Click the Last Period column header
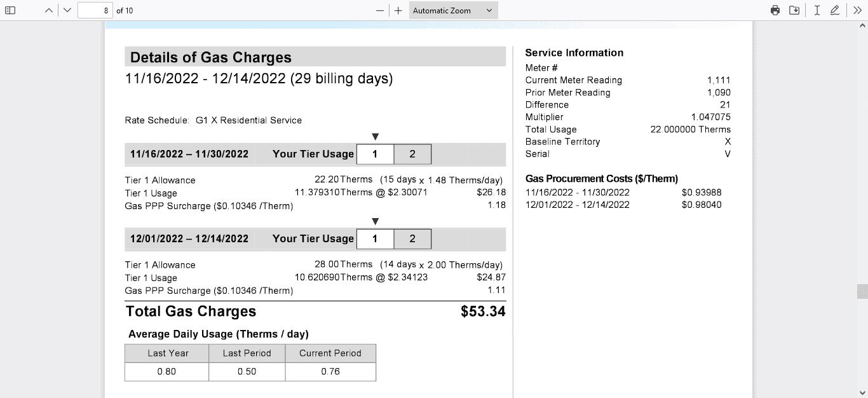868x398 pixels. tap(247, 353)
